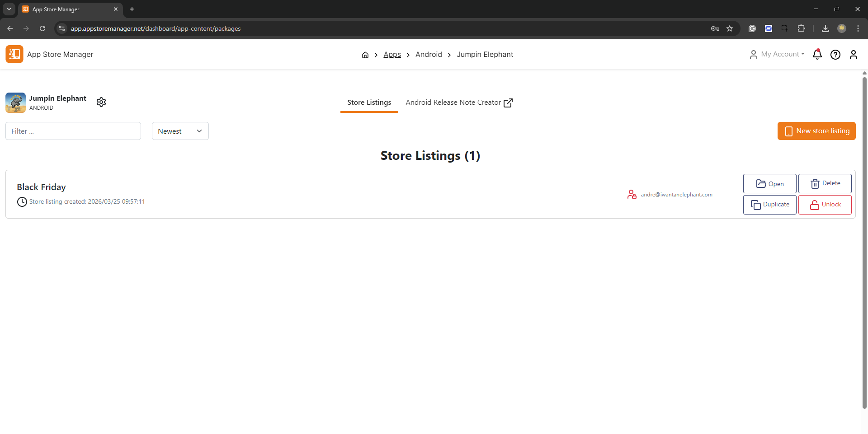The image size is (868, 434).
Task: Click New store listing button
Action: click(816, 131)
